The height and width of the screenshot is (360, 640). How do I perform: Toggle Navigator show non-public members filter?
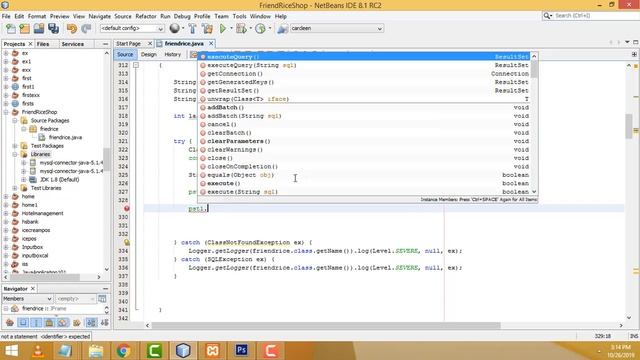(x=49, y=323)
